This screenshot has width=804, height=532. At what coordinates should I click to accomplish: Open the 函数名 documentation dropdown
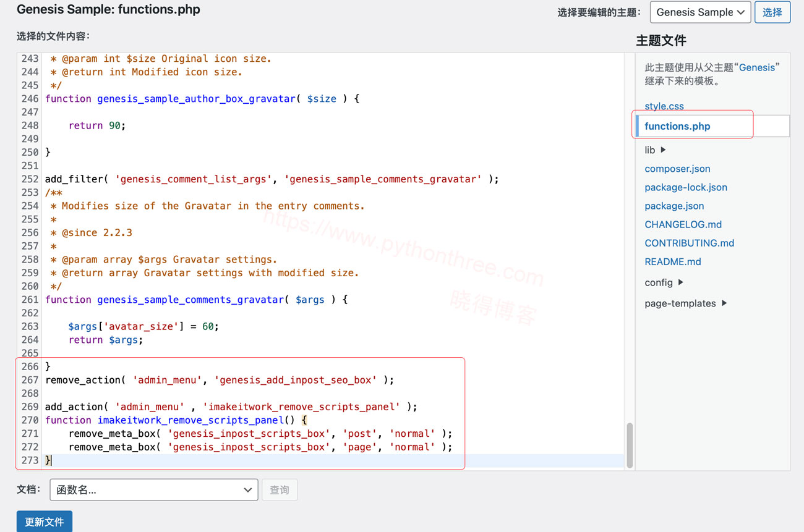click(x=153, y=489)
